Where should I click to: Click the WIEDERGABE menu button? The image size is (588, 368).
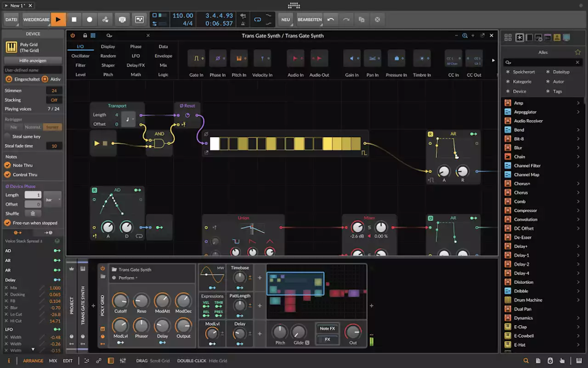36,20
